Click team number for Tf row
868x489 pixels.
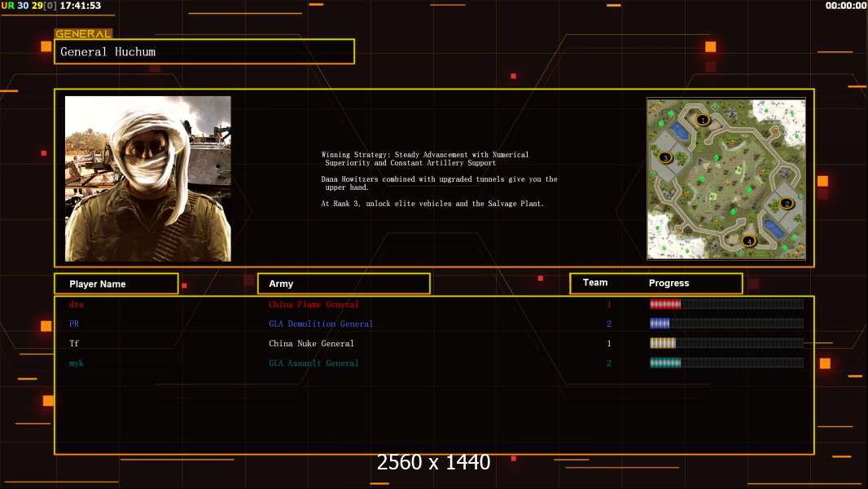(x=609, y=343)
